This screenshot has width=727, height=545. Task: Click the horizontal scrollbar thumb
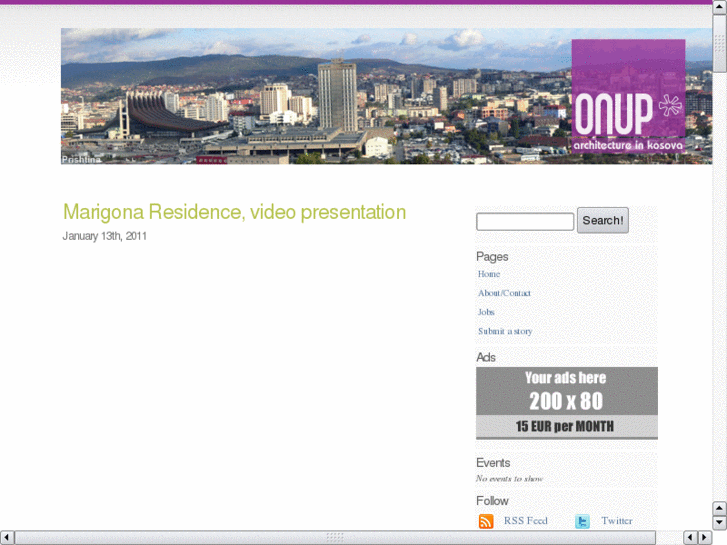click(x=335, y=538)
